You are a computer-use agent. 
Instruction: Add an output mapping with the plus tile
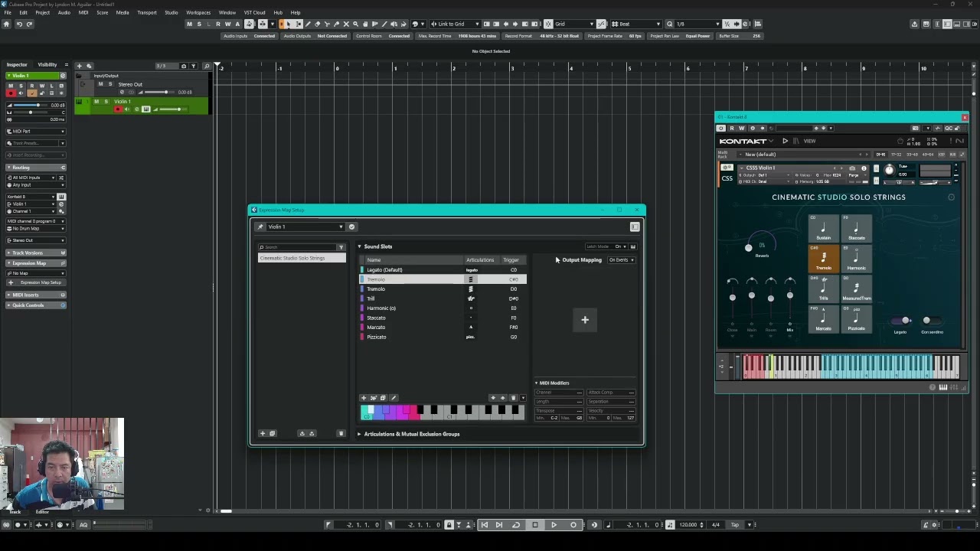tap(585, 320)
